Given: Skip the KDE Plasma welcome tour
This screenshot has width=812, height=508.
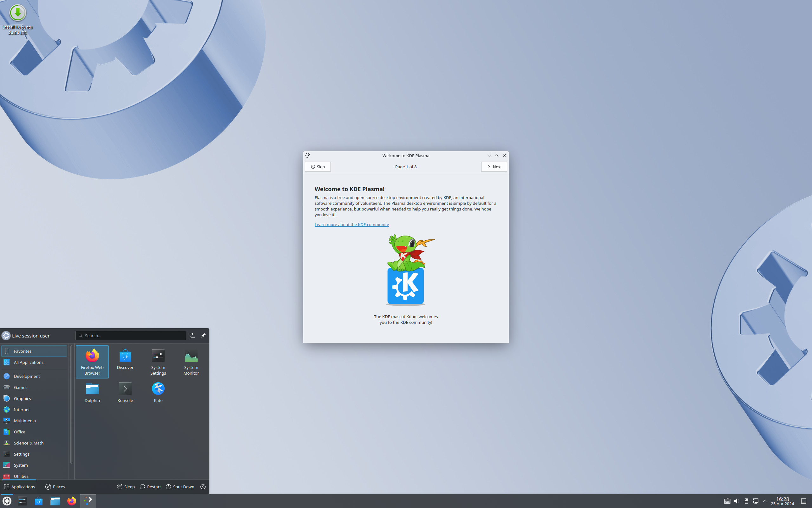Looking at the screenshot, I should tap(318, 167).
